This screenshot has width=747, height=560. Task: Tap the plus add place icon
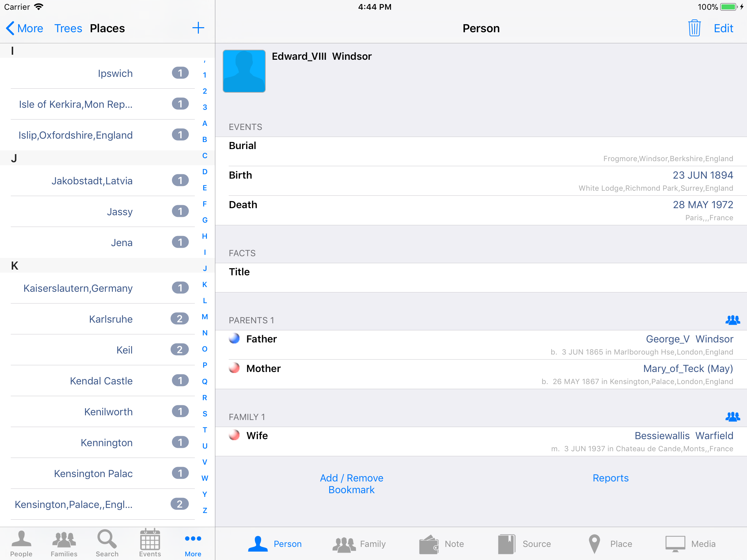pyautogui.click(x=198, y=28)
